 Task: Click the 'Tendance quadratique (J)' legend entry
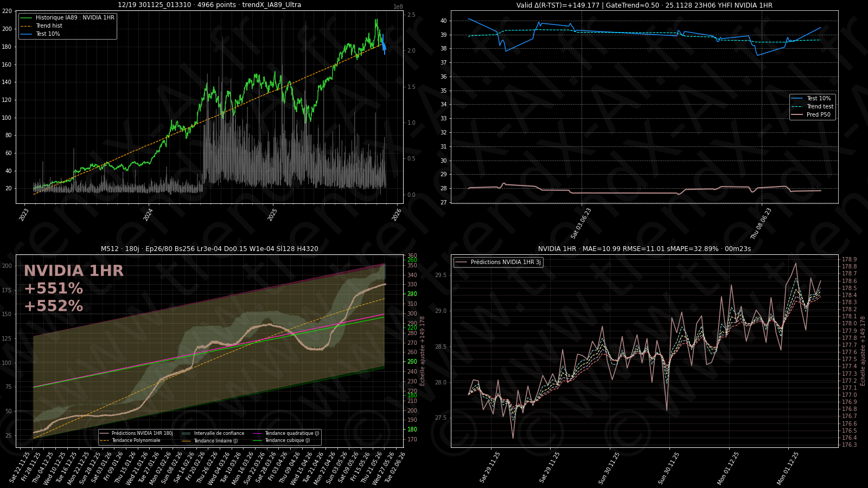292,433
